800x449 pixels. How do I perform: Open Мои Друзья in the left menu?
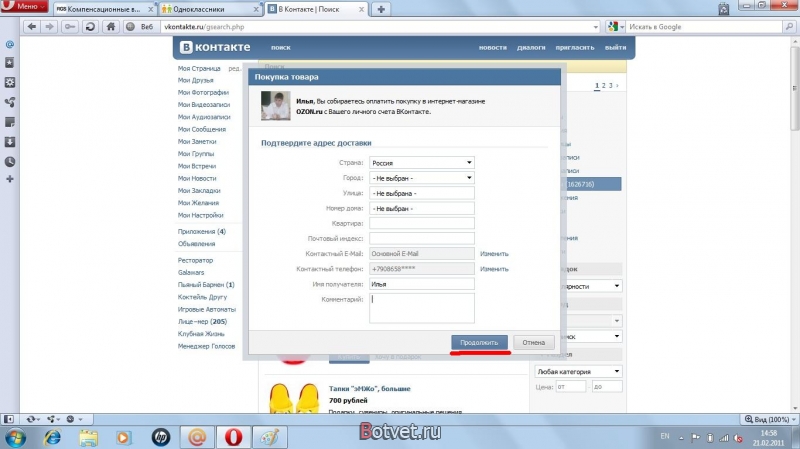[195, 80]
